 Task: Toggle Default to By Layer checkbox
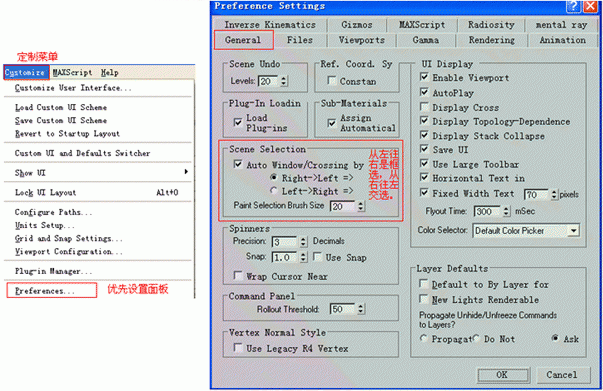(x=423, y=284)
